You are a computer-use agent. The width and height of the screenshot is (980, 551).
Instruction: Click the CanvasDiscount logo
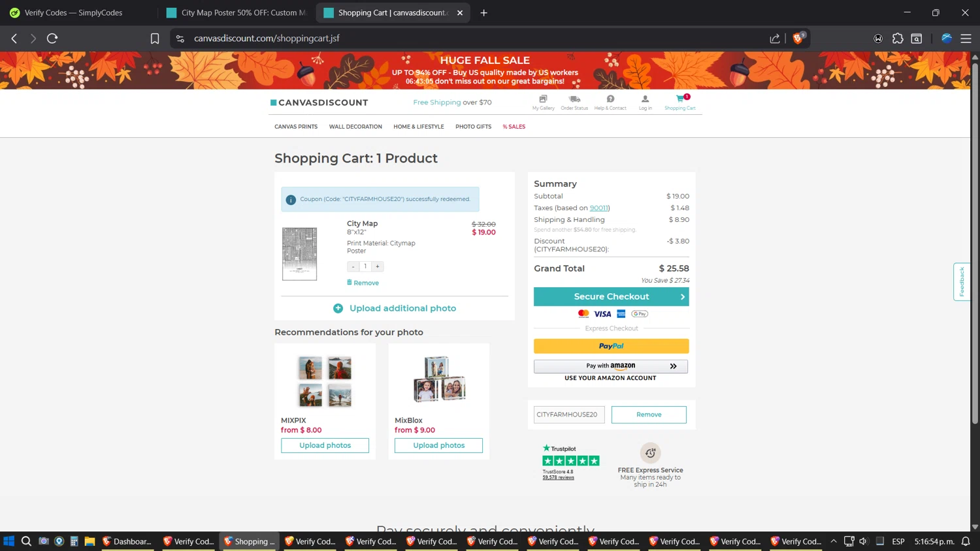pos(319,102)
